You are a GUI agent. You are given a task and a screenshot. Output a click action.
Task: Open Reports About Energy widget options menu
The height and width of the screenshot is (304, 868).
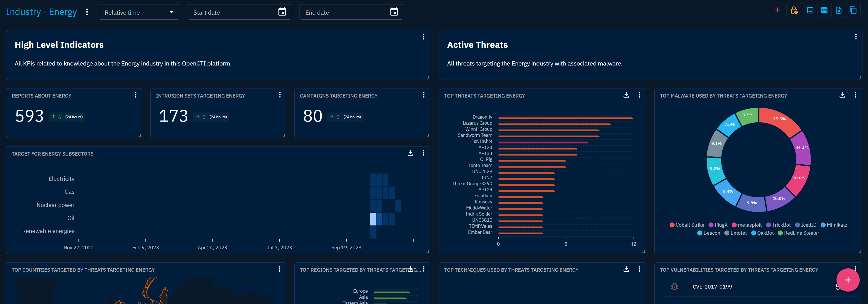(135, 95)
